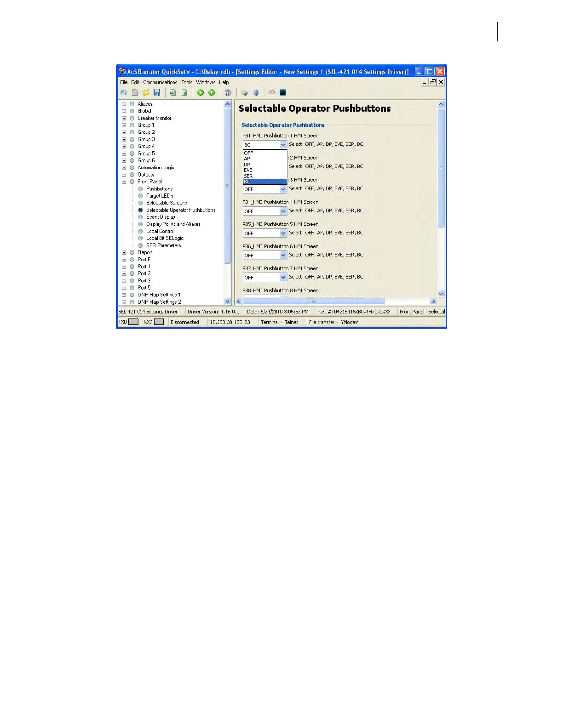Select Local Bit SELogic in the tree
This screenshot has width=563, height=728.
click(x=165, y=238)
